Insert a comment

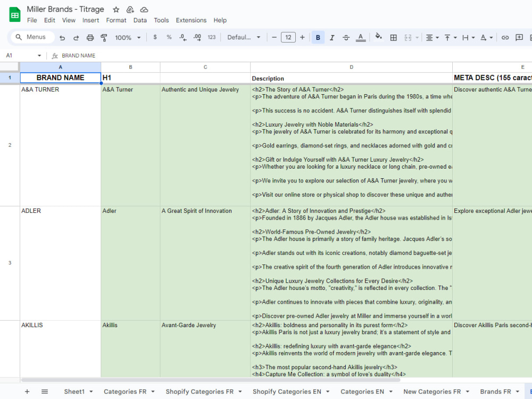(519, 37)
